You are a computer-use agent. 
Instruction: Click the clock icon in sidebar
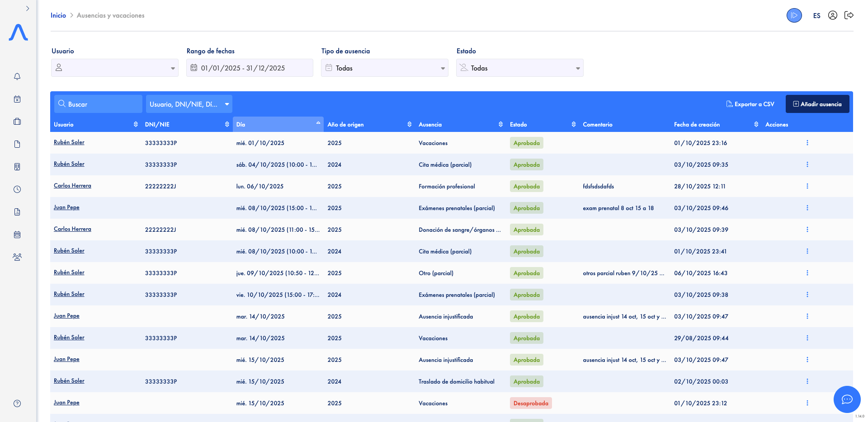tap(17, 189)
